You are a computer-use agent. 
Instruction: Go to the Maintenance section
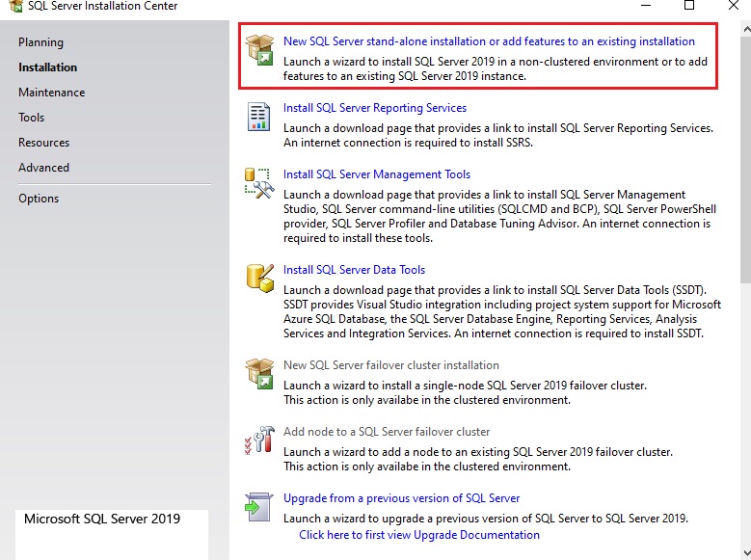tap(52, 92)
